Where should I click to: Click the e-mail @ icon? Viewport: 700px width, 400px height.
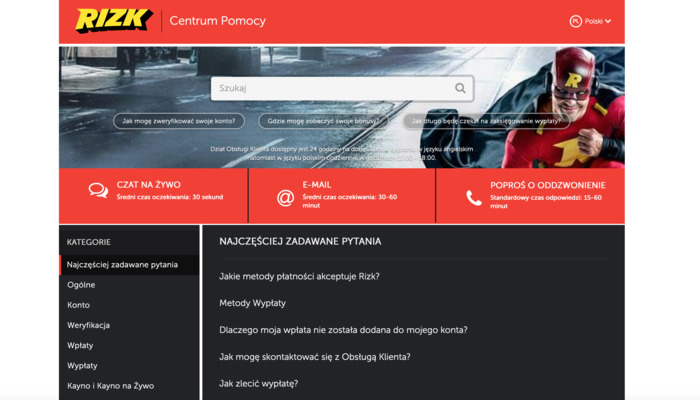285,198
